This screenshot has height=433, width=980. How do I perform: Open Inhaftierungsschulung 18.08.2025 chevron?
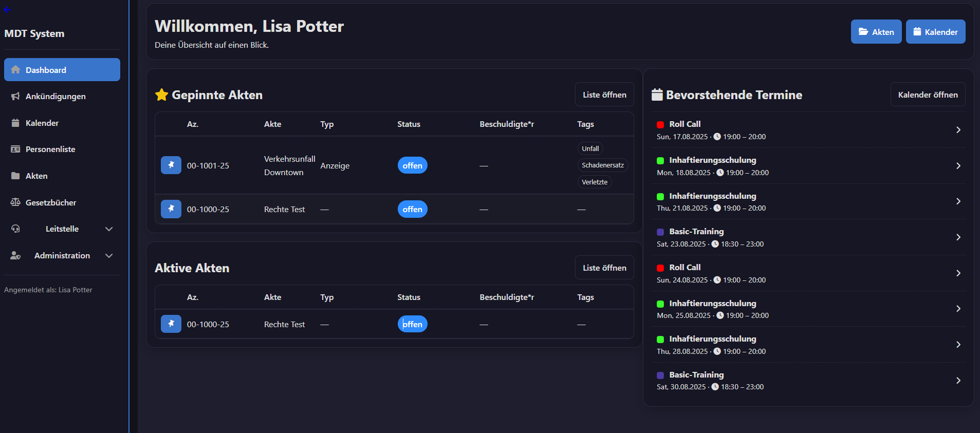(958, 166)
